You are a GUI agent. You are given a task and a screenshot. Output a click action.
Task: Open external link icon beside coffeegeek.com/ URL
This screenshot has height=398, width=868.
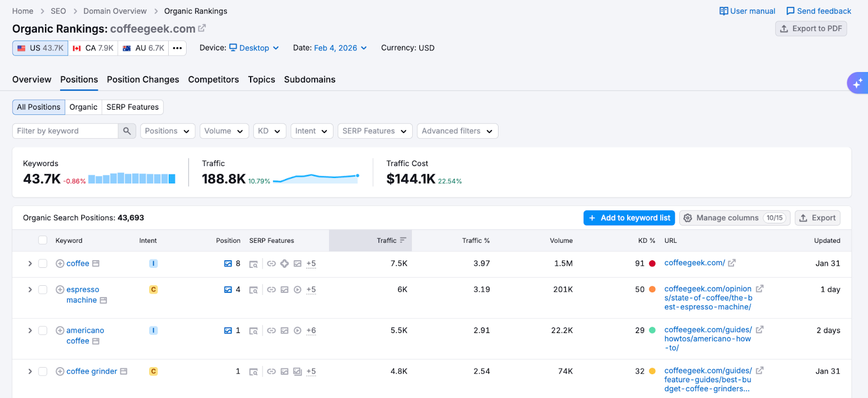(x=732, y=263)
